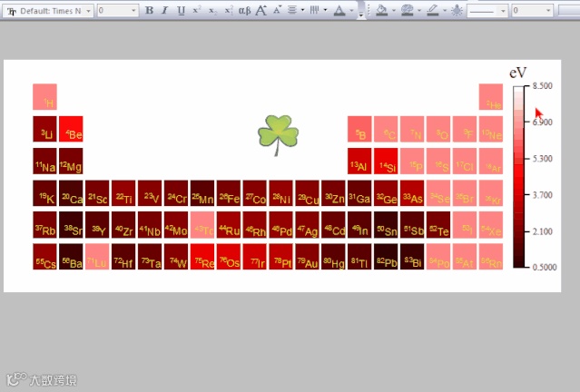
Task: Click the 2.100 scale label
Action: pos(543,231)
